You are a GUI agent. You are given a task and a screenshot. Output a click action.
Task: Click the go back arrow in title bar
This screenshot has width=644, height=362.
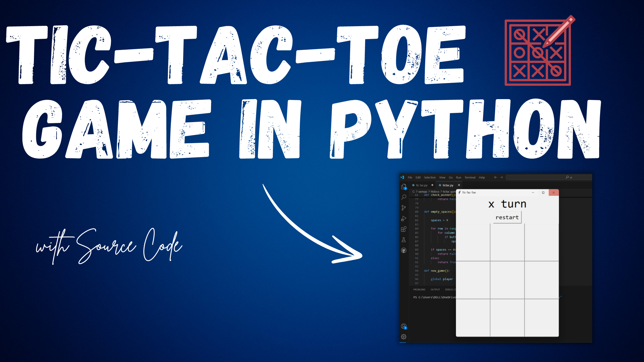[x=496, y=177]
